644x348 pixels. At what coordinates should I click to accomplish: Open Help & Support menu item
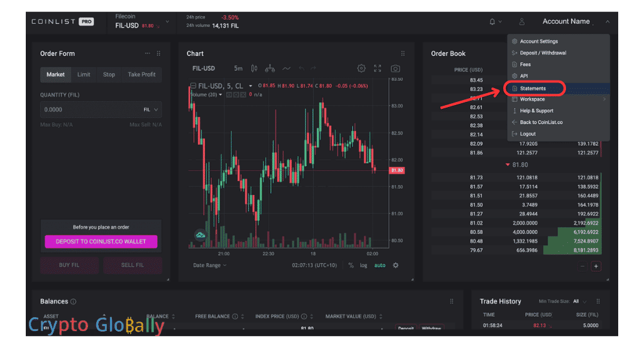[x=558, y=111]
